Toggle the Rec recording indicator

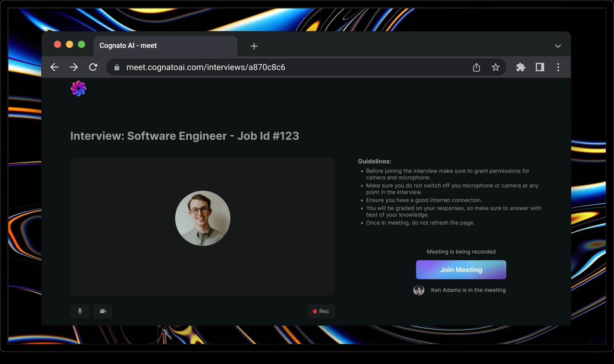[x=321, y=311]
